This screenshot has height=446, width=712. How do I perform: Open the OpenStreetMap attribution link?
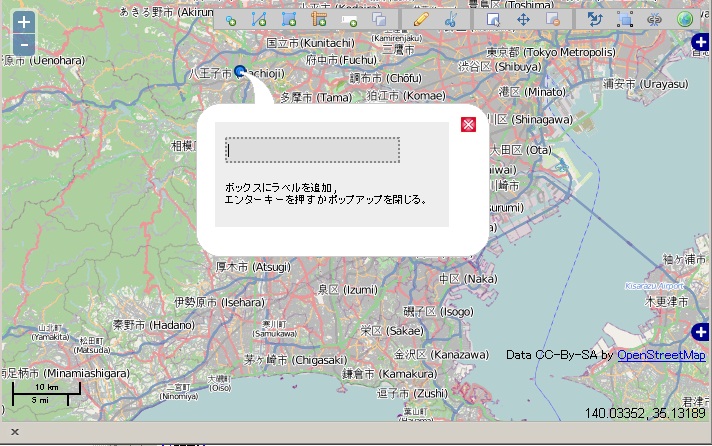coord(661,355)
